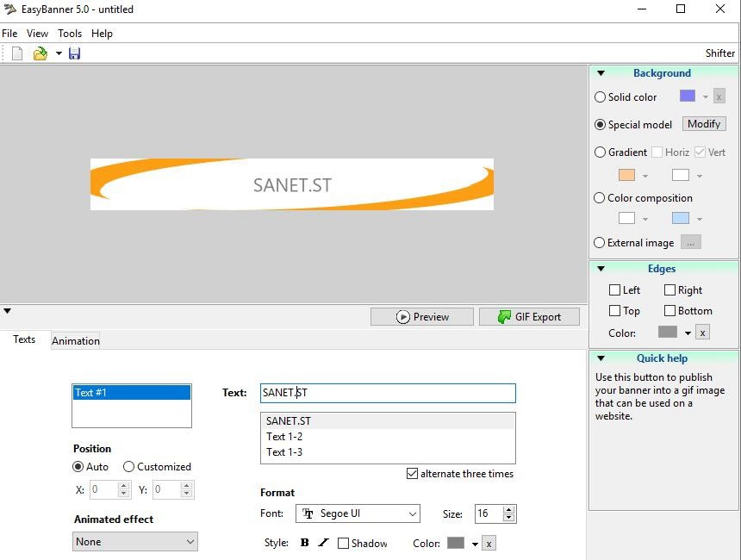The width and height of the screenshot is (741, 560).
Task: Open the View menu
Action: point(37,34)
